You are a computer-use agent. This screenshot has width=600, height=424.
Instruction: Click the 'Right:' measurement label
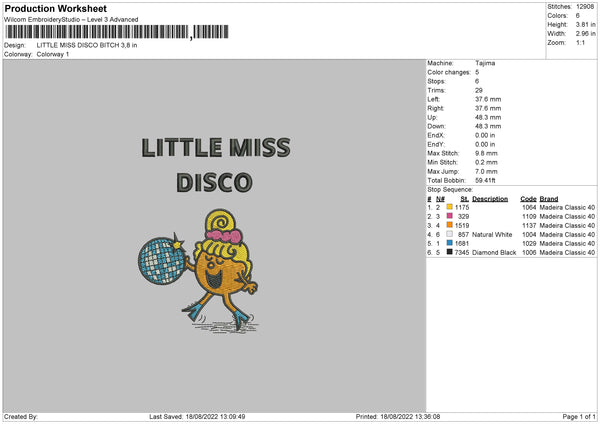click(435, 108)
